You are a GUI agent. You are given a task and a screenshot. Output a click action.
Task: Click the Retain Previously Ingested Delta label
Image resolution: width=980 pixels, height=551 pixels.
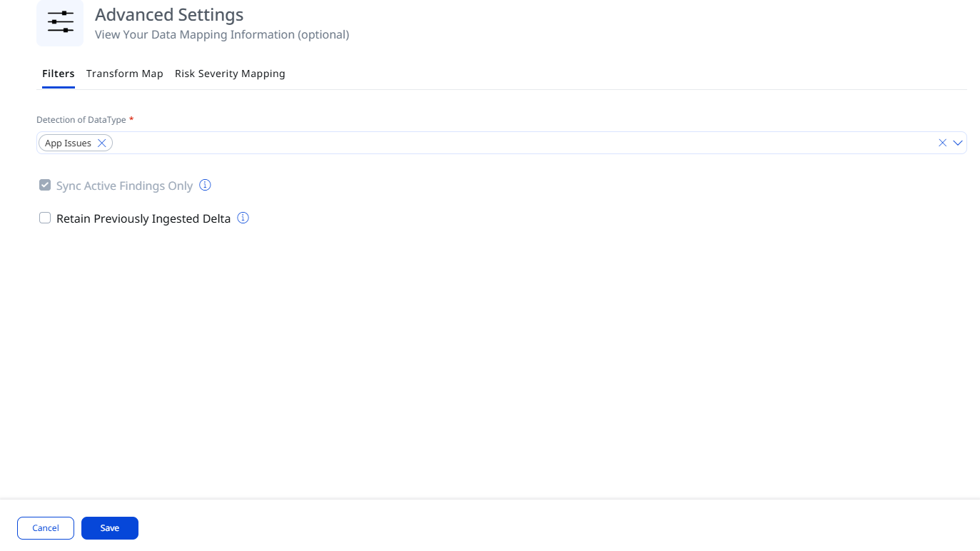click(143, 218)
